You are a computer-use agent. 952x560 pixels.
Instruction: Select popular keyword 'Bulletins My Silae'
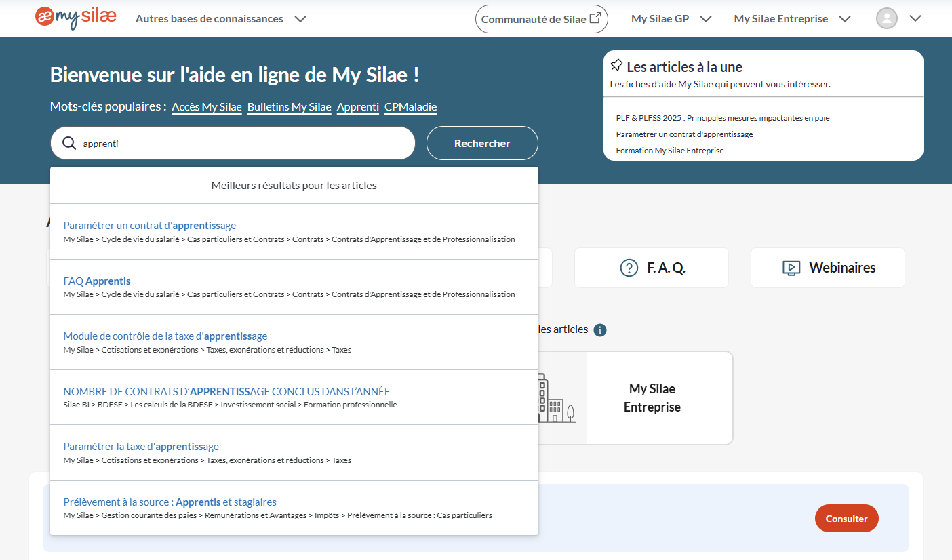pyautogui.click(x=289, y=107)
